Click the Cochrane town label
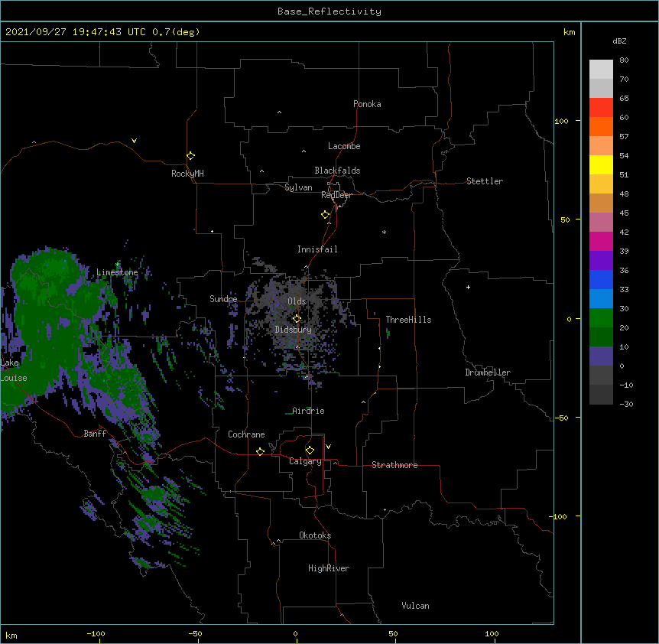The width and height of the screenshot is (659, 644). pyautogui.click(x=246, y=434)
